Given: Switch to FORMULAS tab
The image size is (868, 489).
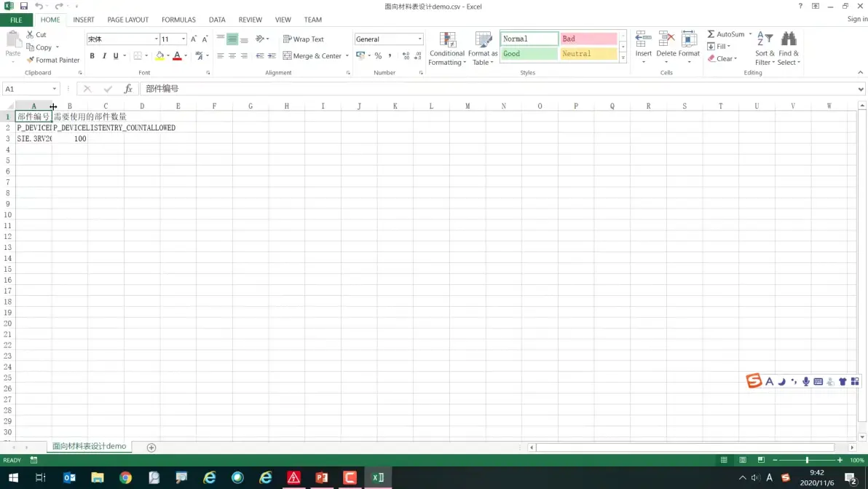Looking at the screenshot, I should click(178, 20).
